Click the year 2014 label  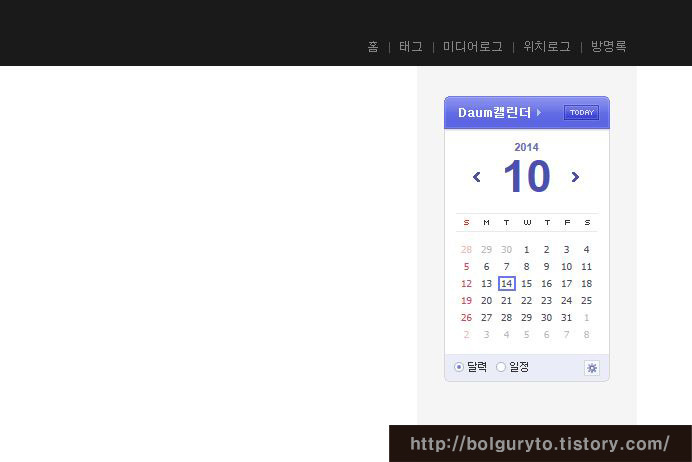click(x=527, y=147)
